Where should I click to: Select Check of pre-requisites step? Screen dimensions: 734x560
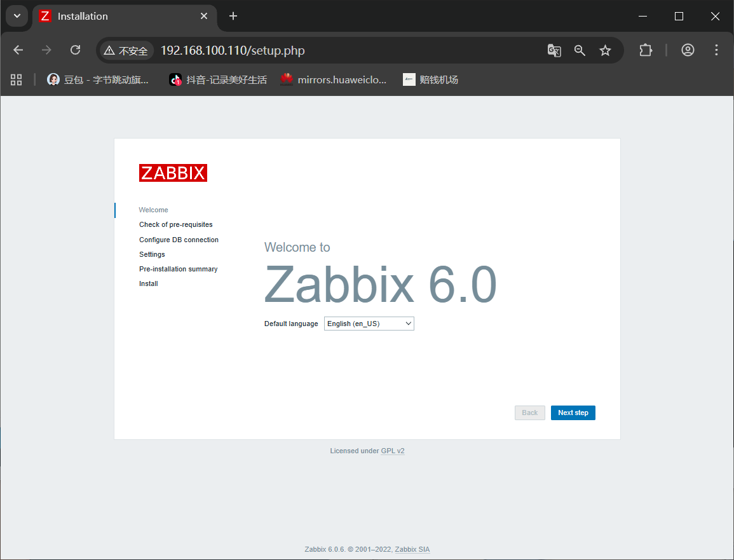pyautogui.click(x=175, y=225)
